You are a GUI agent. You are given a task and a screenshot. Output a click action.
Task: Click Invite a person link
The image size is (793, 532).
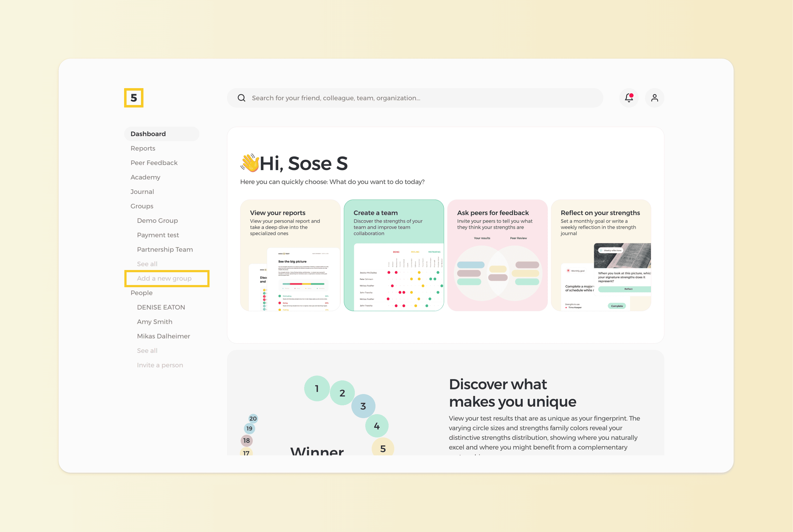click(x=159, y=365)
